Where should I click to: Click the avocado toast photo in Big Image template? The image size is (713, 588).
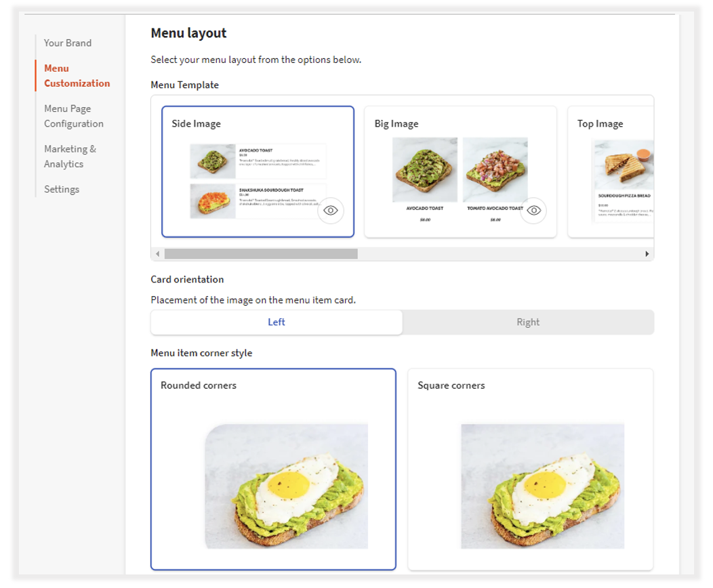425,170
